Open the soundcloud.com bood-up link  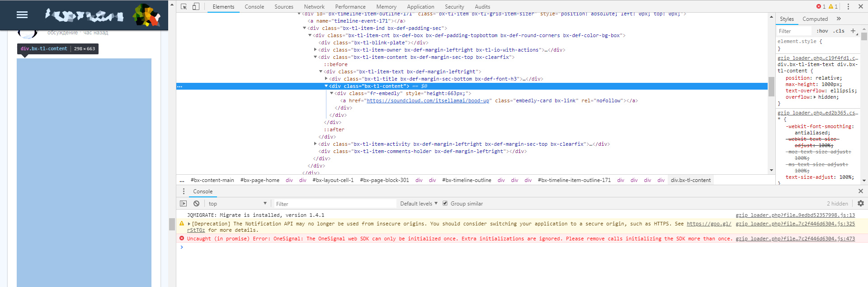pos(428,100)
